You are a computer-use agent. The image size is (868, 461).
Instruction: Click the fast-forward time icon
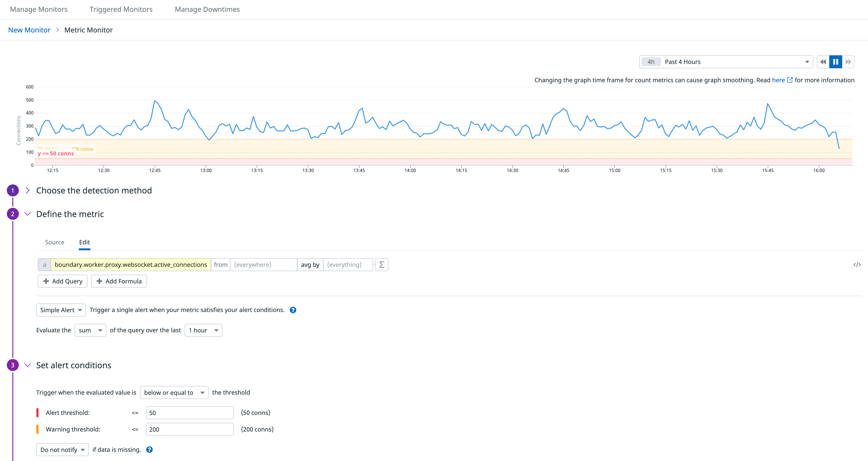(x=848, y=62)
